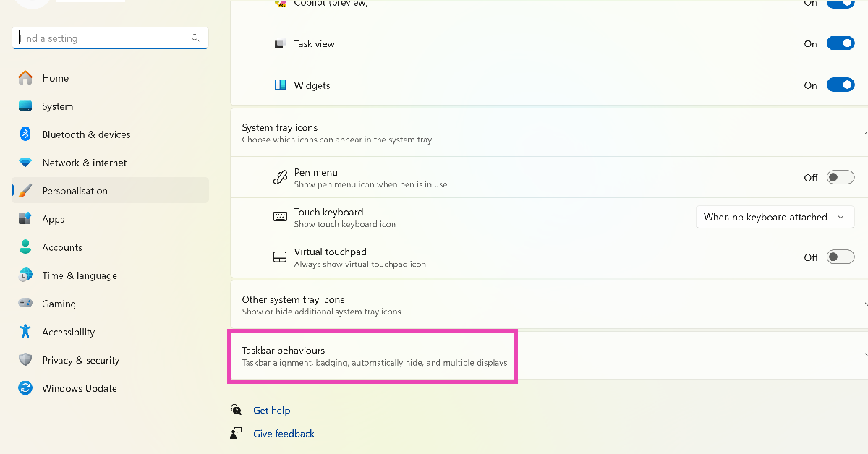
Task: Click the Privacy & security shield icon
Action: 25,360
